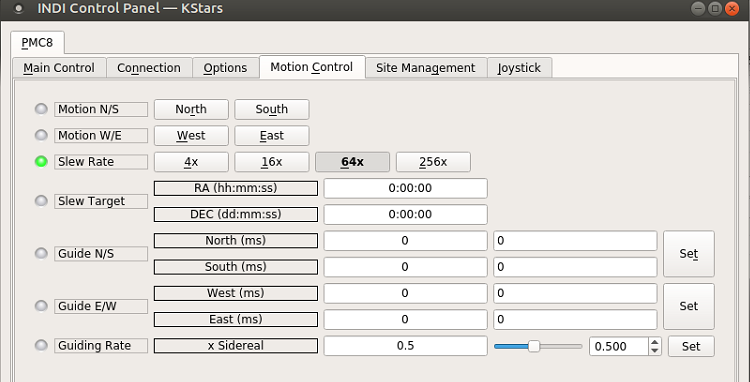Close the INDI Control Panel window
Image resolution: width=750 pixels, height=382 pixels.
[x=732, y=9]
